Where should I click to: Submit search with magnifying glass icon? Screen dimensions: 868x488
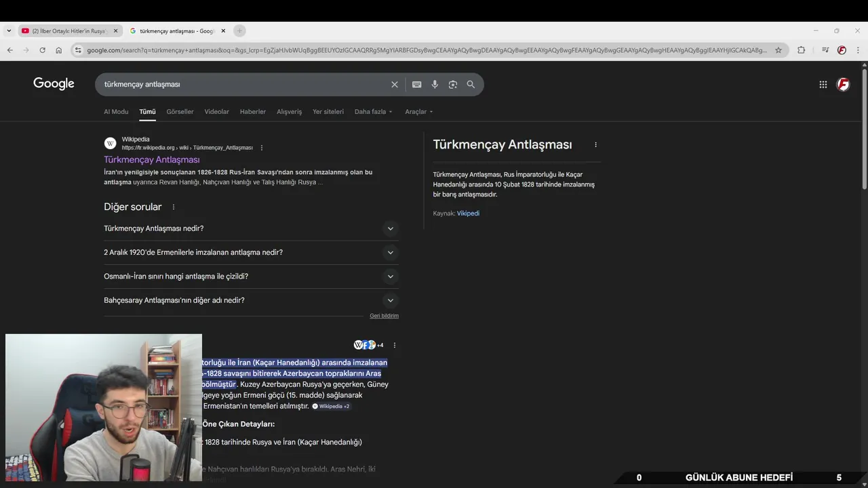pyautogui.click(x=471, y=85)
